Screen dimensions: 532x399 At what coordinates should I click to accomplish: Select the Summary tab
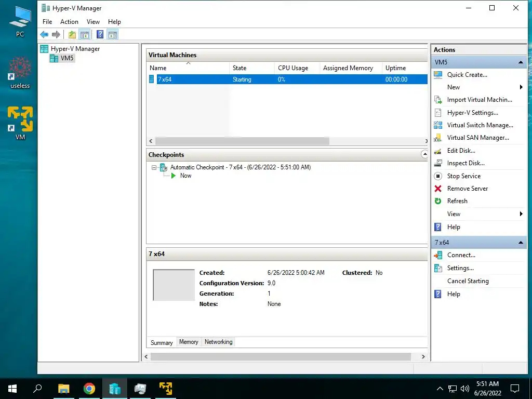(162, 343)
